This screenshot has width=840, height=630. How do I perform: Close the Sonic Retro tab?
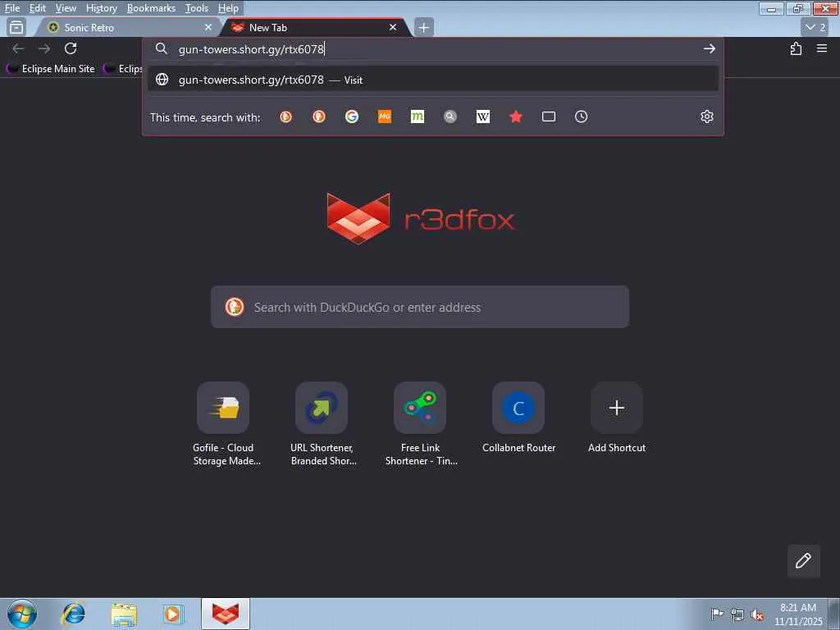tap(208, 27)
